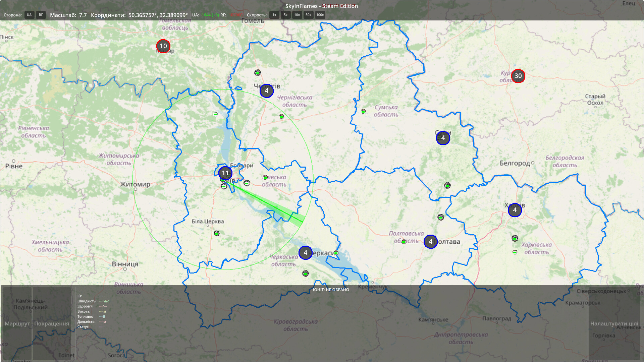Image resolution: width=644 pixels, height=362 pixels.
Task: Open the 11-unit cluster over Kyiv
Action: [x=225, y=173]
